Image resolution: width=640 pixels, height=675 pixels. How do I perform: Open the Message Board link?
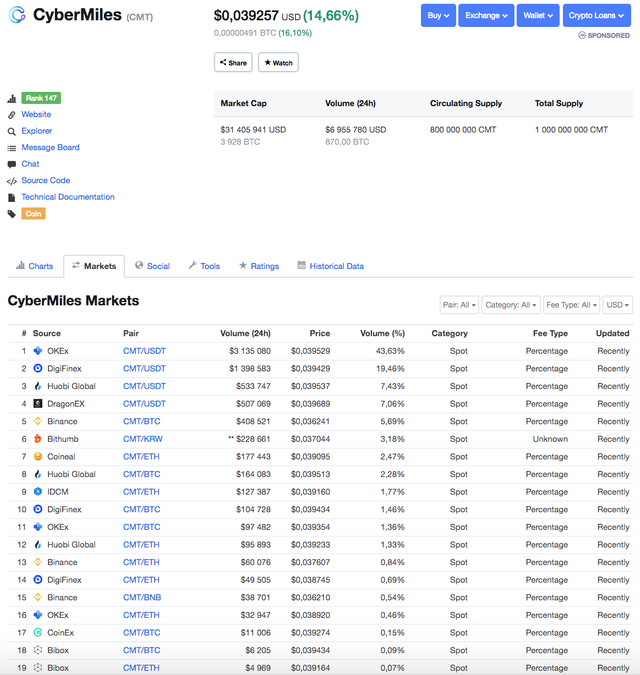[50, 148]
